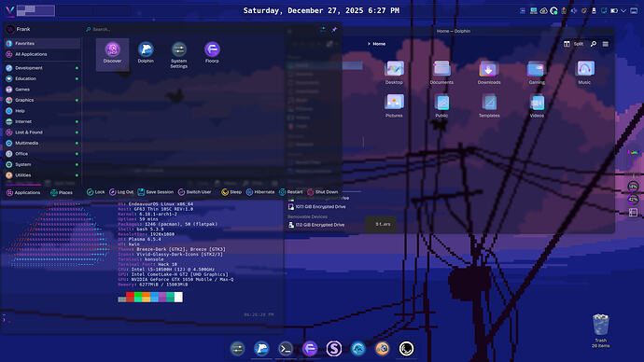644x362 pixels.
Task: Click the Shut Down button
Action: coord(323,192)
